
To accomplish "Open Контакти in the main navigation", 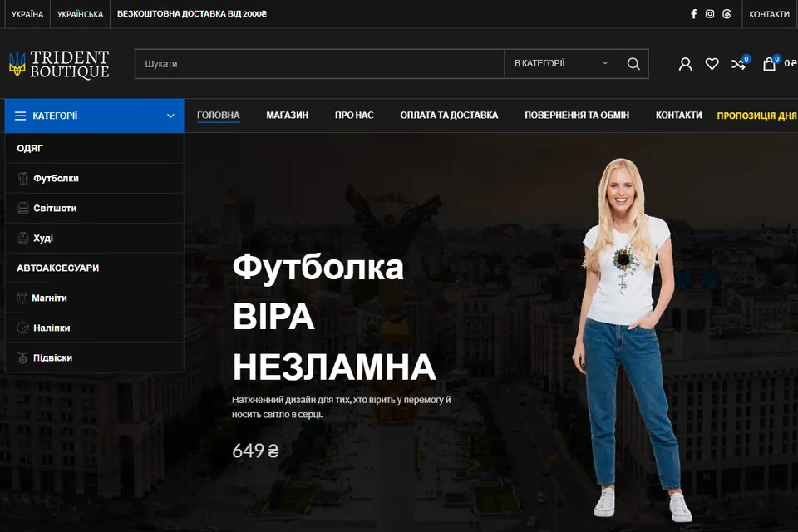I will click(x=678, y=115).
